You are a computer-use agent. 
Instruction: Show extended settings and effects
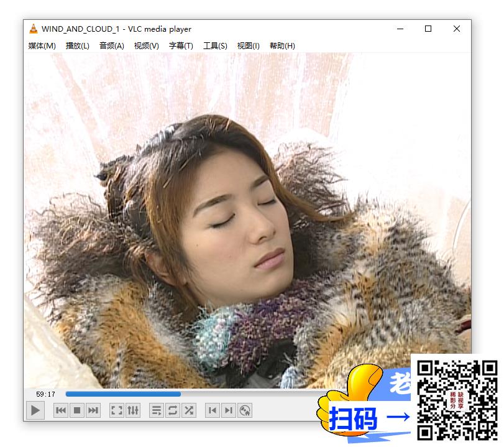(x=133, y=410)
